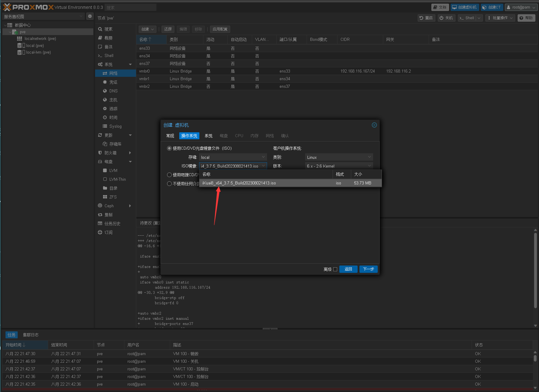Close the Create VM dialog
The width and height of the screenshot is (539, 392).
[x=374, y=125]
